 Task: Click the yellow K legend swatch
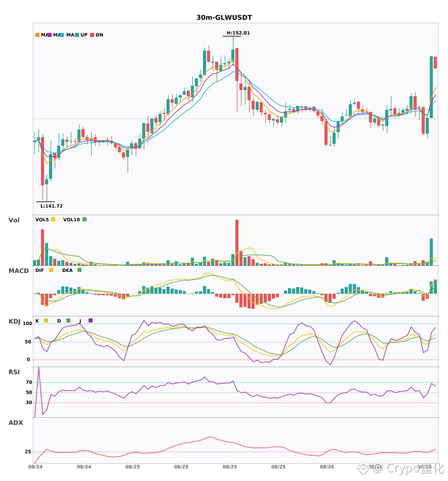click(x=46, y=320)
